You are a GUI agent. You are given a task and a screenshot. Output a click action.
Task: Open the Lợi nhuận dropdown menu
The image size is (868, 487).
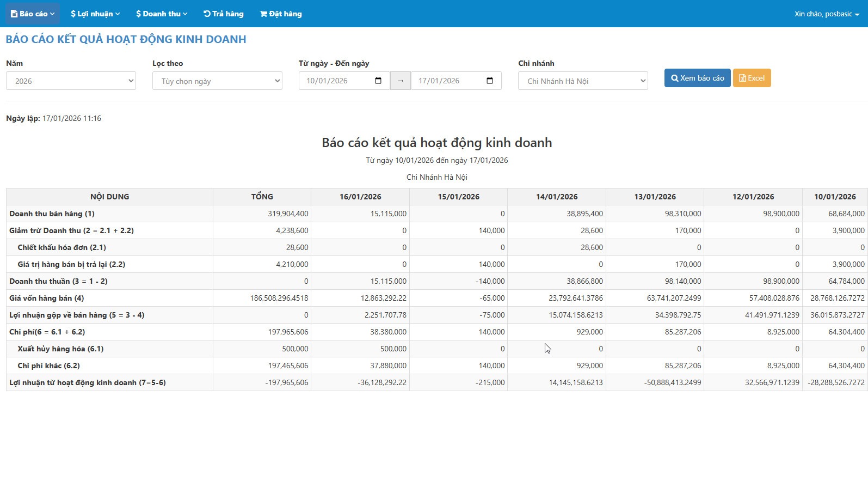click(x=95, y=14)
